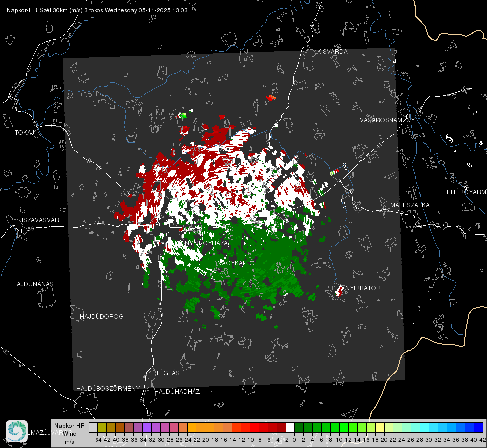Screen dimensions: 487x448
Task: Click the radar title timestamp text
Action: pos(97,10)
